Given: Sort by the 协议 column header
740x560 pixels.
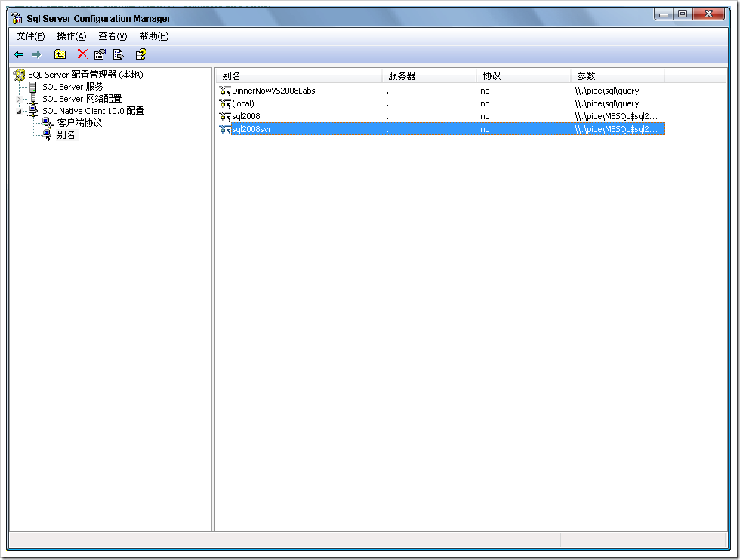Looking at the screenshot, I should (x=524, y=76).
